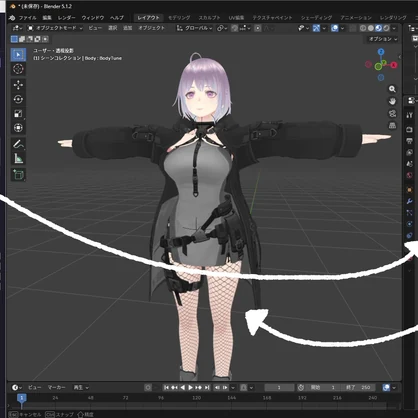Toggle the timeline preview range clock
The width and height of the screenshot is (418, 418).
click(301, 387)
